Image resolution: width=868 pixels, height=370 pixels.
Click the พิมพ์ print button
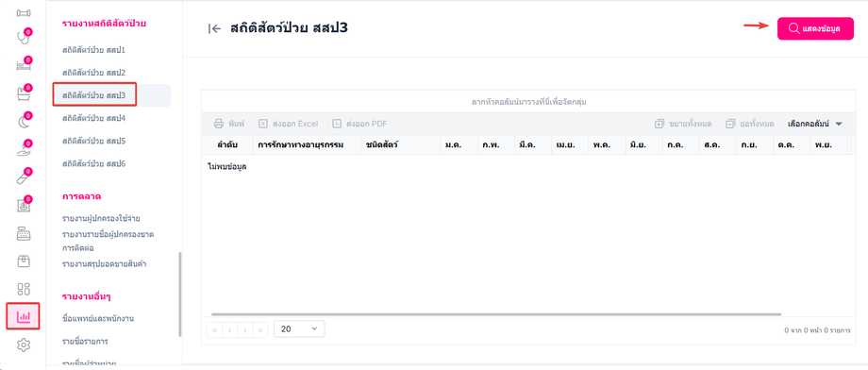click(229, 124)
